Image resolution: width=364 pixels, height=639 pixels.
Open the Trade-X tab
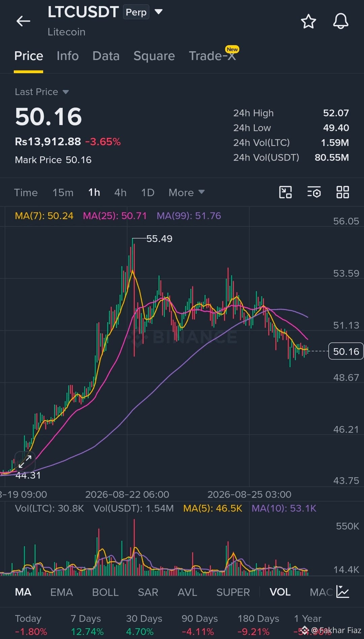(212, 56)
